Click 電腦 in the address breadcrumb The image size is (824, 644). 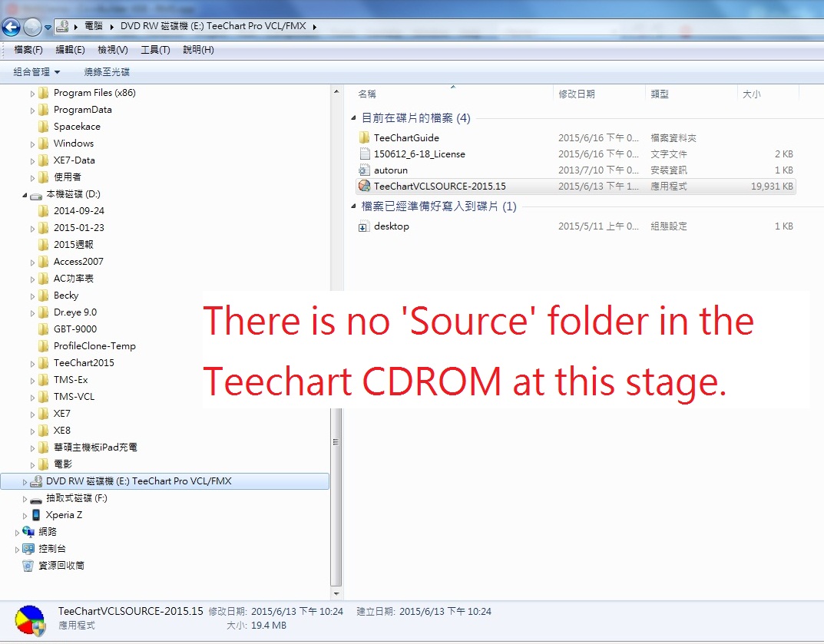[x=94, y=26]
